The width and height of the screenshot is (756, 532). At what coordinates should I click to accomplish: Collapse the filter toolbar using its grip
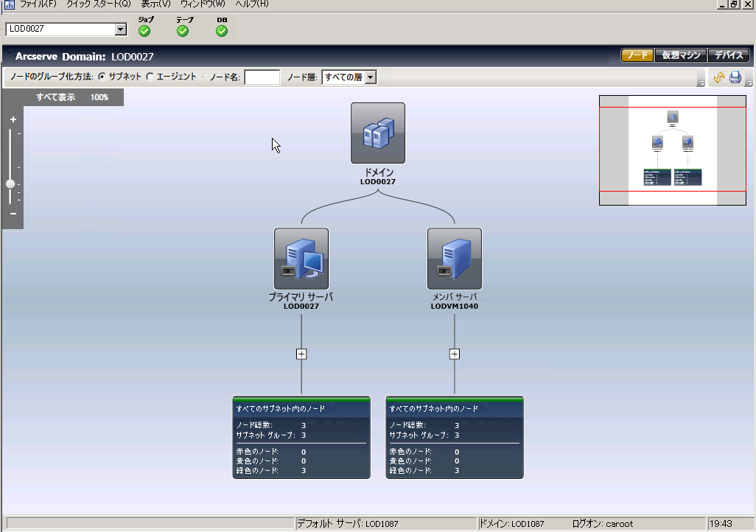[x=701, y=78]
